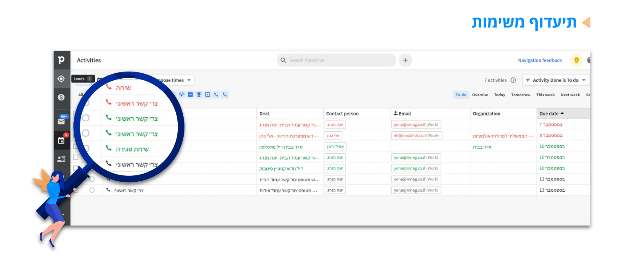This screenshot has width=644, height=275.
Task: Filter by the checkmark task type icon
Action: tap(190, 95)
